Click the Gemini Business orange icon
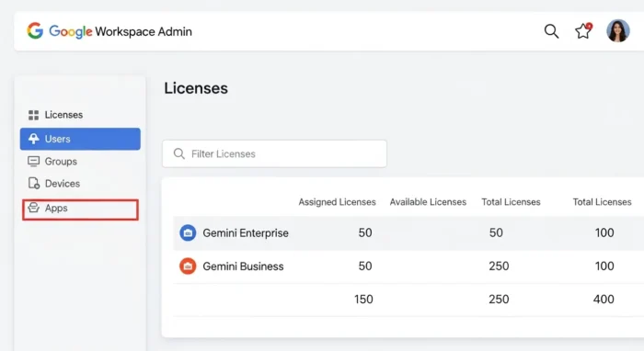Screen dimensions: 644x351 188,266
